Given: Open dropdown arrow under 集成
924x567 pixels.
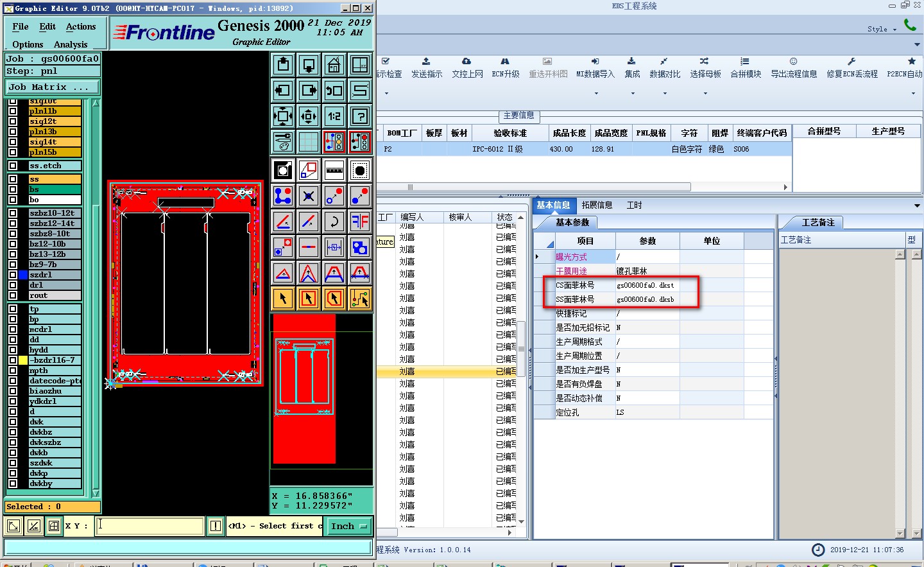Looking at the screenshot, I should coord(633,94).
